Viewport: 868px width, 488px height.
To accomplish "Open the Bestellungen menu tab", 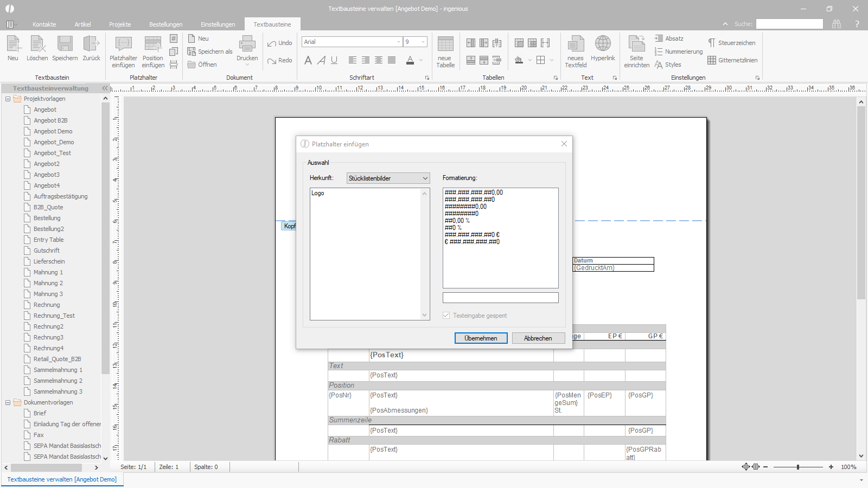I will [166, 24].
